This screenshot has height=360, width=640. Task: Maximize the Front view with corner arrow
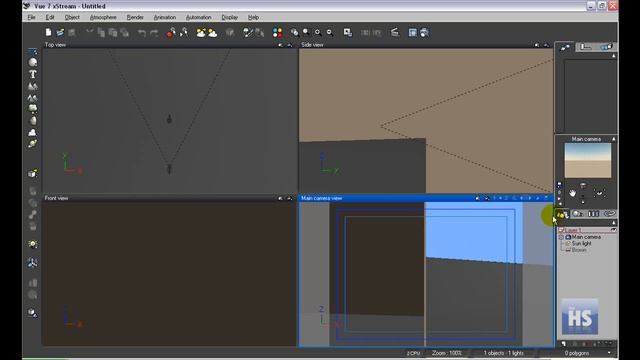(x=290, y=198)
